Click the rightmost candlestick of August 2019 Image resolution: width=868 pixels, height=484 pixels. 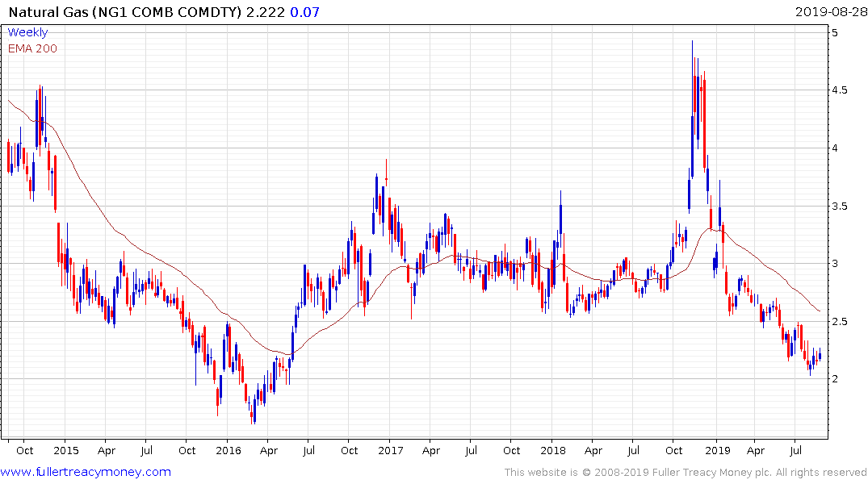point(820,355)
